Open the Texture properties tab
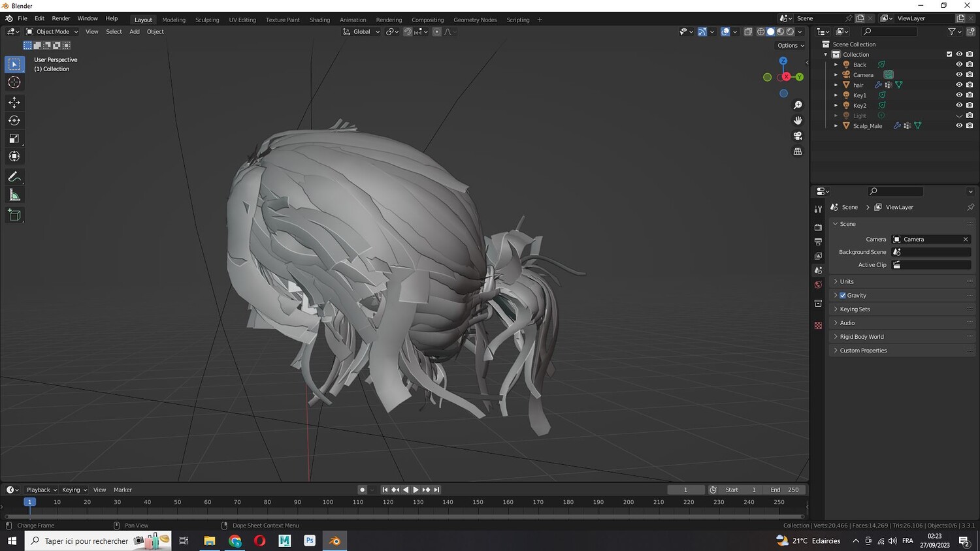980x551 pixels. [818, 325]
